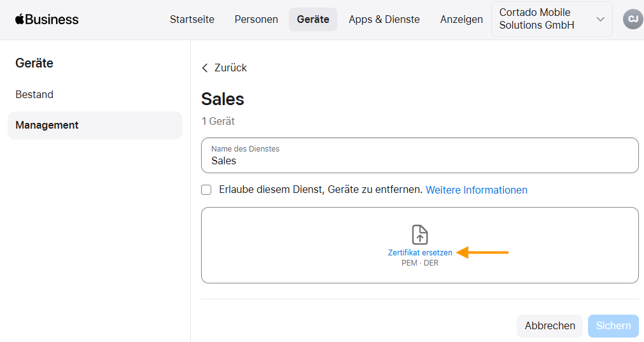Viewport: 644px width, 342px height.
Task: Click Zertifikat ersetzen link
Action: pyautogui.click(x=420, y=252)
